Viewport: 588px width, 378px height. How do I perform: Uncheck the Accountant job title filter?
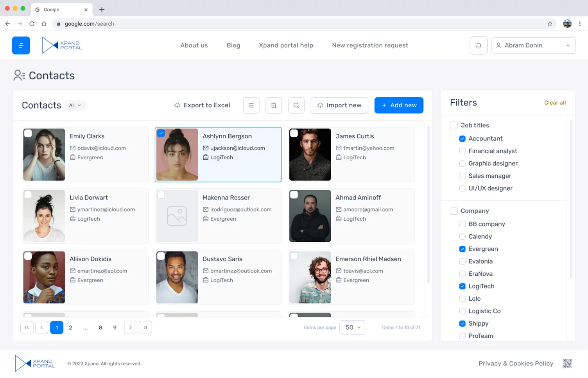click(462, 139)
